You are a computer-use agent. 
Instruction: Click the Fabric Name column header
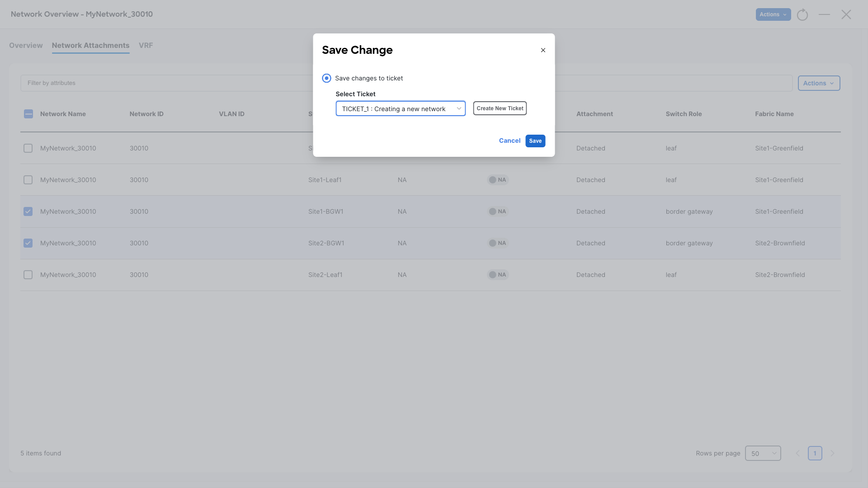774,114
